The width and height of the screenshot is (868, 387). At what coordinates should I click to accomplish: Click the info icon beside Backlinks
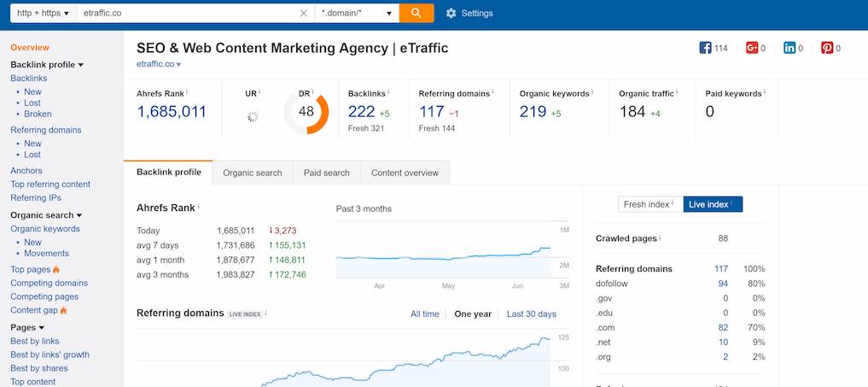pyautogui.click(x=388, y=92)
